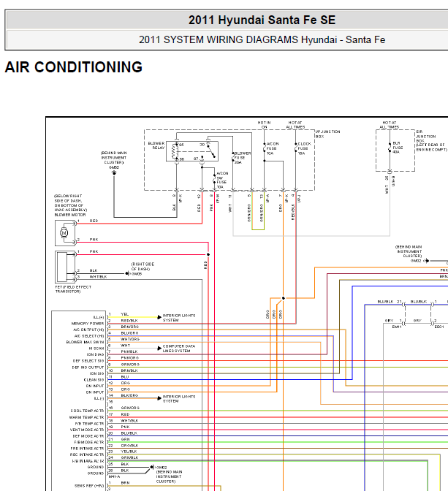Click the "DEF IND OUTPUT" pin label
The width and height of the screenshot is (448, 491).
[x=88, y=368]
